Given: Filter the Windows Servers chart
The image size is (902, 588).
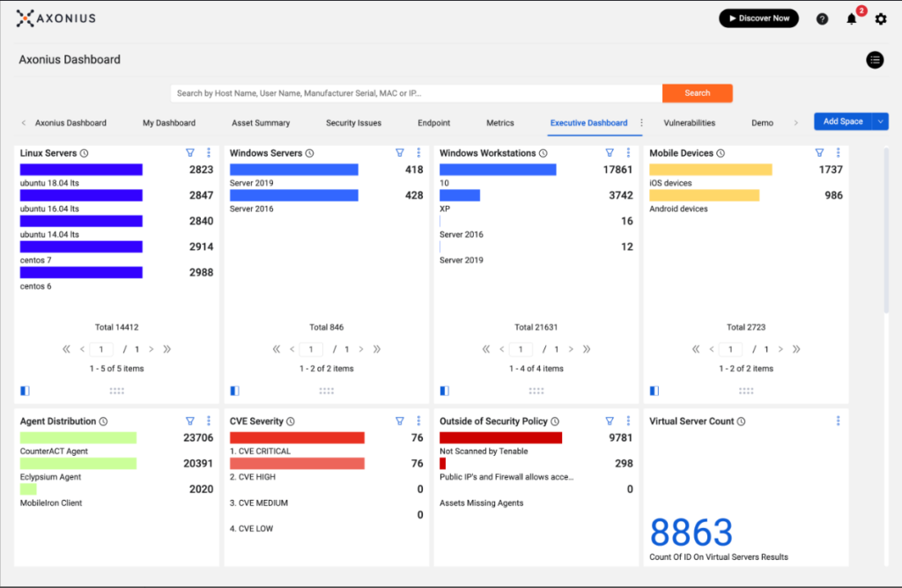Looking at the screenshot, I should 400,153.
